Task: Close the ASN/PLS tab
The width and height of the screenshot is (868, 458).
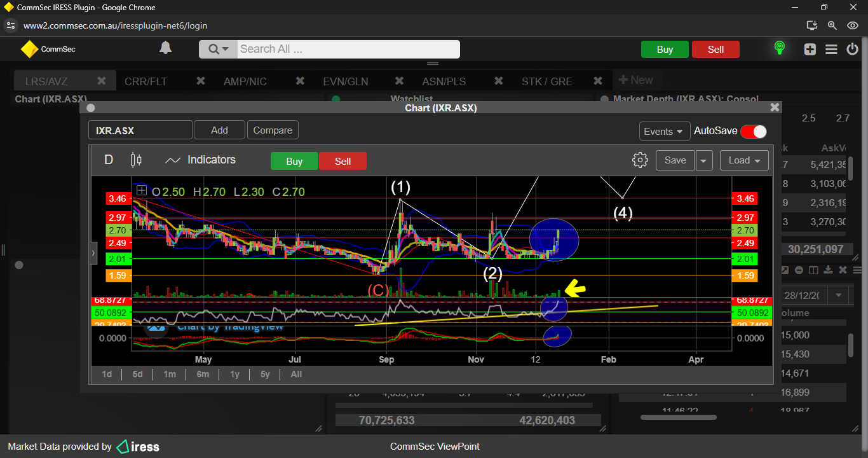Action: (x=498, y=81)
